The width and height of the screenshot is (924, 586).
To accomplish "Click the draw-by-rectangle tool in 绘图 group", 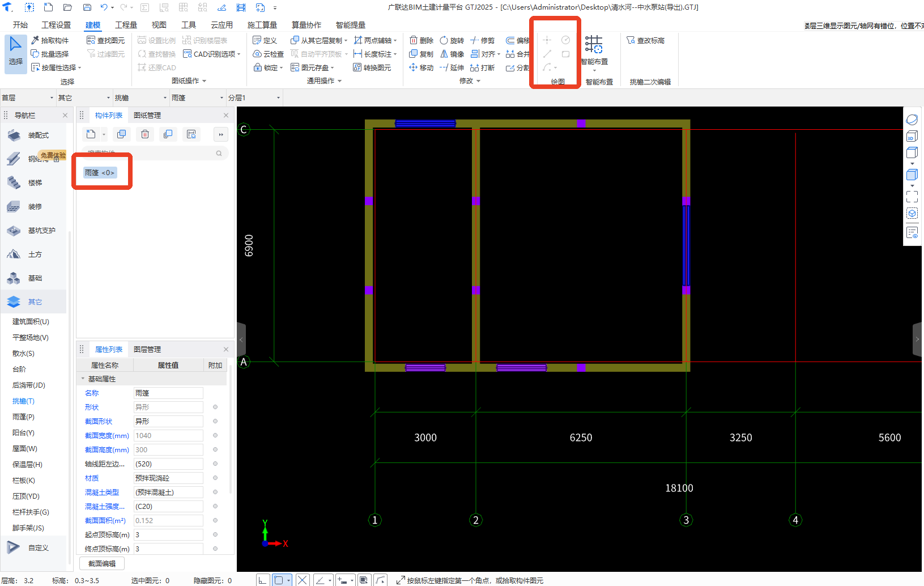I will 565,54.
